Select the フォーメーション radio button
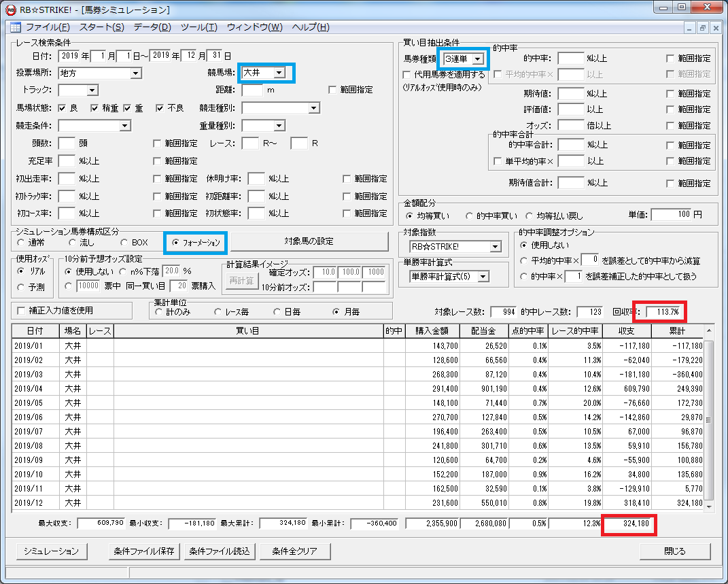The image size is (728, 584). click(x=175, y=242)
